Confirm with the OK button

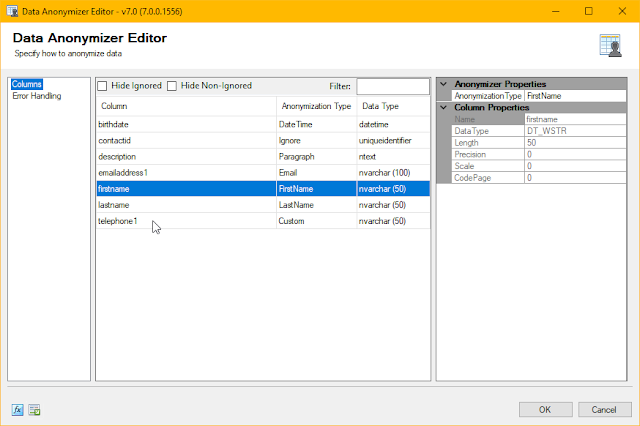[545, 410]
